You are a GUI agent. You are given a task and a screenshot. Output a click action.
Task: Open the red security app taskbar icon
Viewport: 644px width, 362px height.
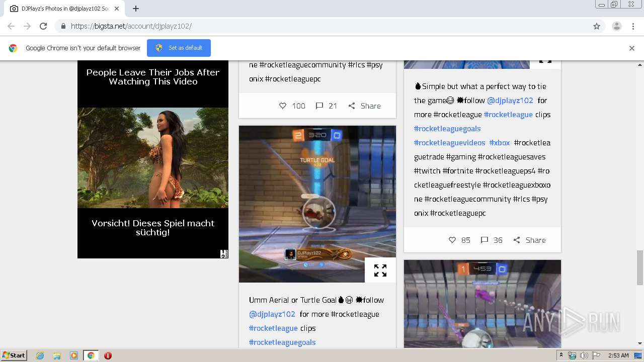tap(108, 355)
